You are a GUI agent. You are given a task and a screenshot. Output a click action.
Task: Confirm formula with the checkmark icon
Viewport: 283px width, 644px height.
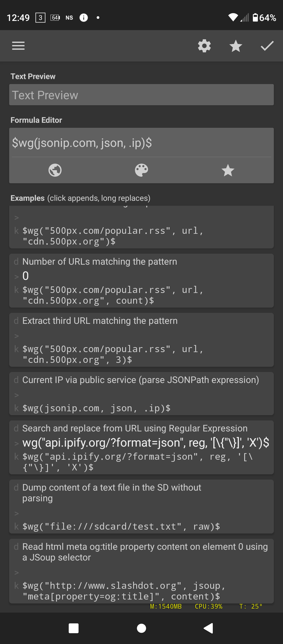(267, 46)
